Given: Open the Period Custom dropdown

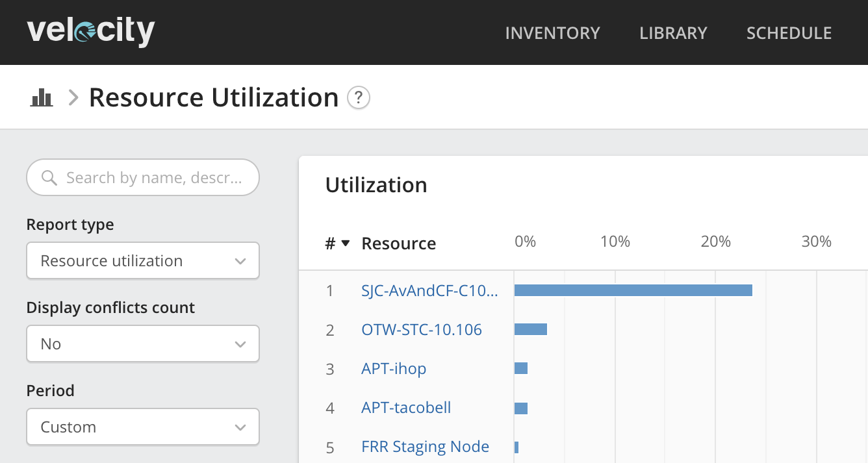Looking at the screenshot, I should [143, 427].
